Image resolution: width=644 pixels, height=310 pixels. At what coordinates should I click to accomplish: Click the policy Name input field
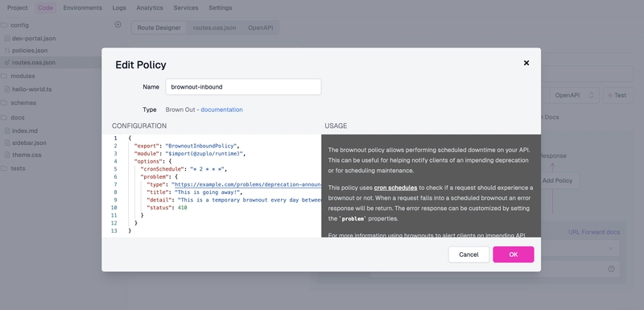tap(243, 87)
